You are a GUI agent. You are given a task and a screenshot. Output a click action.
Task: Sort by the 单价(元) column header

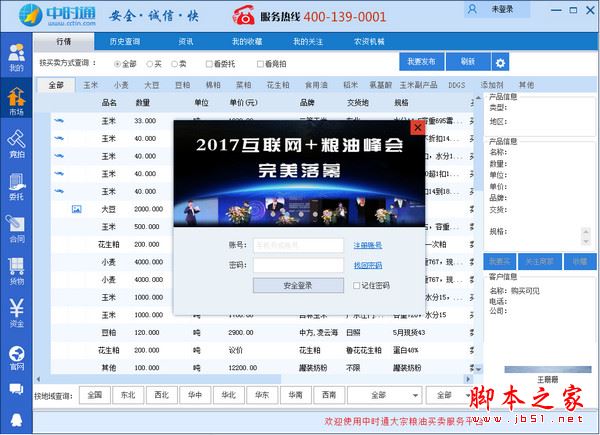(x=243, y=103)
